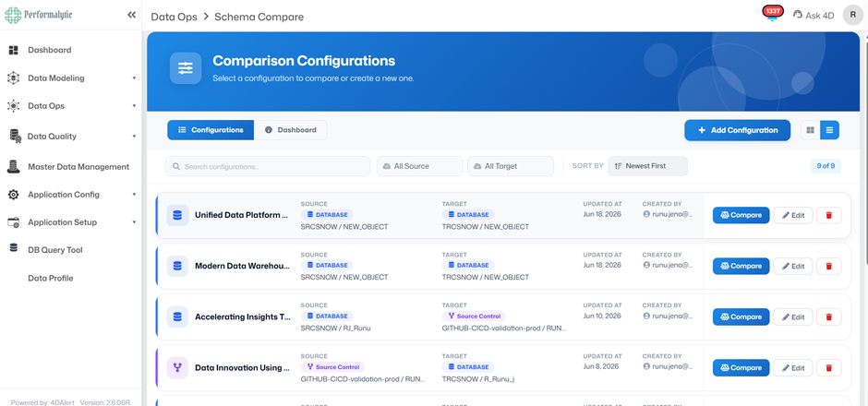Edit the Accelerating Insights configuration
Image resolution: width=868 pixels, height=406 pixels.
792,316
